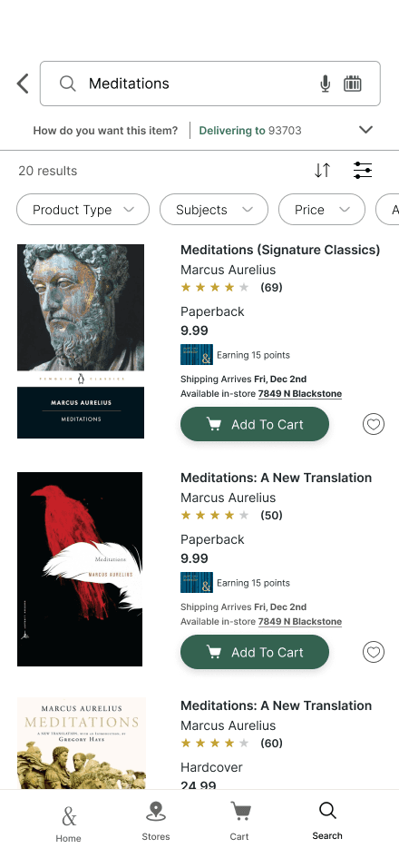This screenshot has height=868, width=399.
Task: Favorite Meditations (Signature Classics) with the heart
Action: [x=374, y=425]
